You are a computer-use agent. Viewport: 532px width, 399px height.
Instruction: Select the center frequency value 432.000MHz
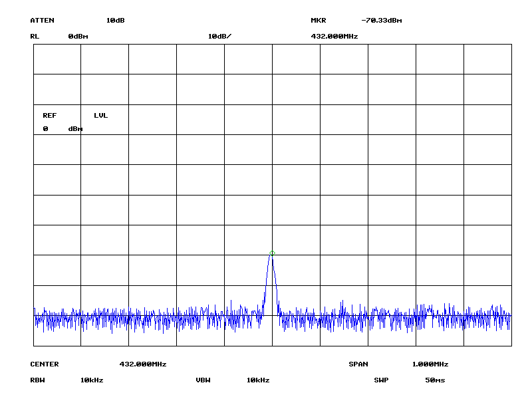142,364
